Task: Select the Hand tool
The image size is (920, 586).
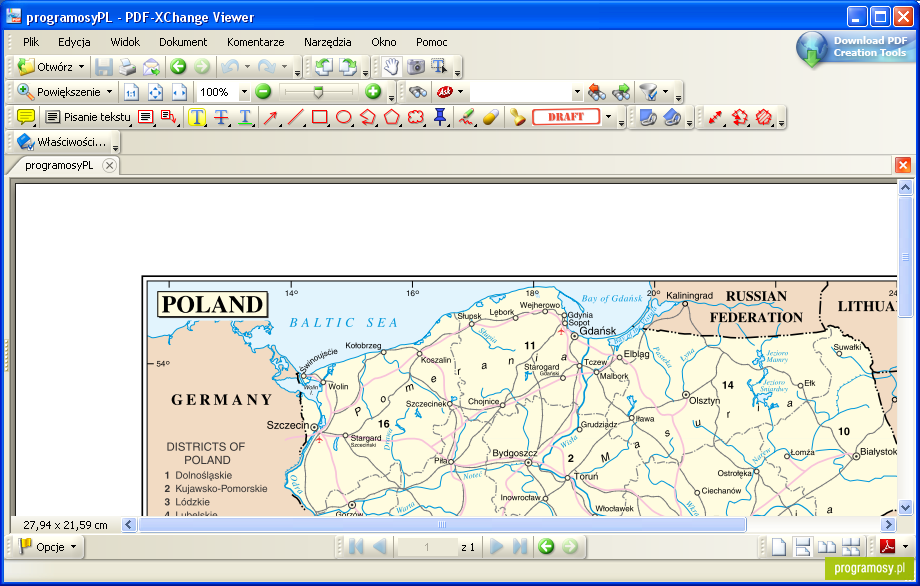Action: coord(391,67)
